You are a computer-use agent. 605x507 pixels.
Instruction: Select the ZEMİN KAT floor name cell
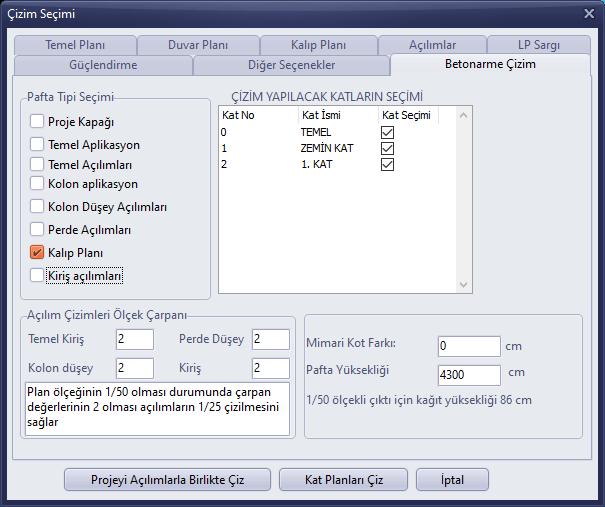click(327, 149)
